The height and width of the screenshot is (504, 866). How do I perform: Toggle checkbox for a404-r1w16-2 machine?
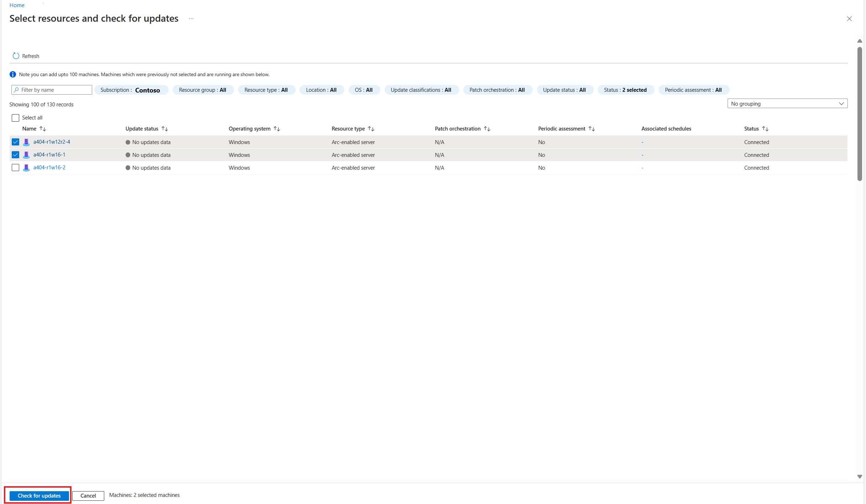[16, 168]
